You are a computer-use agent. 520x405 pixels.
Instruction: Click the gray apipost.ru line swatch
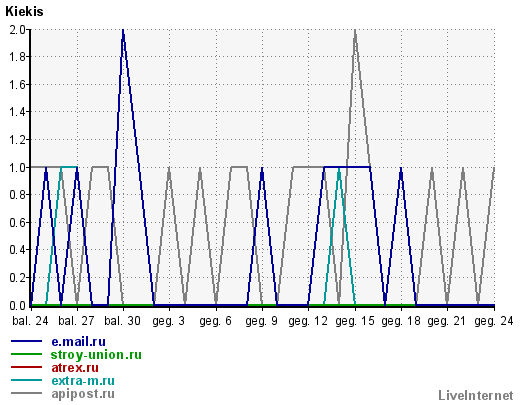click(x=26, y=393)
